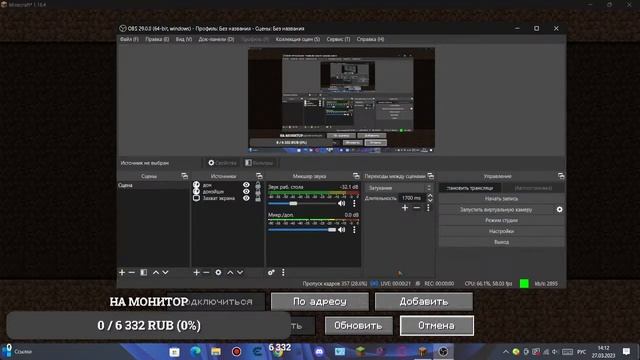Select the Сцена scene in the list
Viewport: 640px width, 360px height.
click(x=153, y=185)
